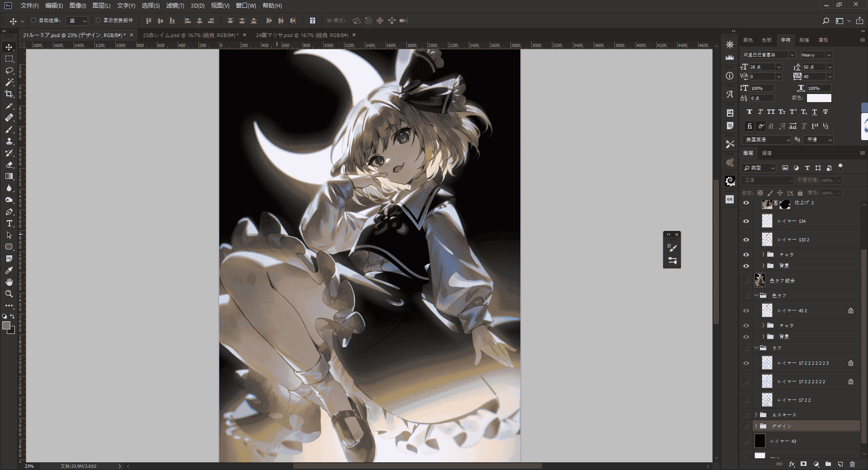Collapse the 色ラフ layer group
The height and width of the screenshot is (470, 868).
coord(756,296)
